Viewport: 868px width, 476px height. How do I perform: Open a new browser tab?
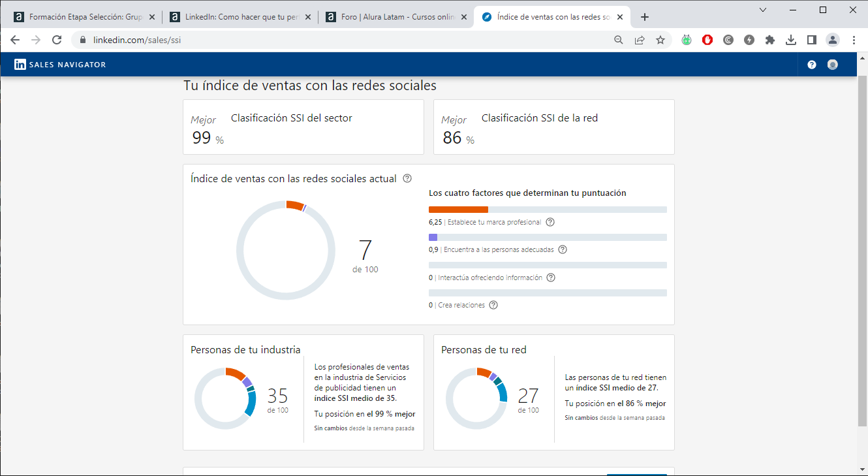coord(645,17)
